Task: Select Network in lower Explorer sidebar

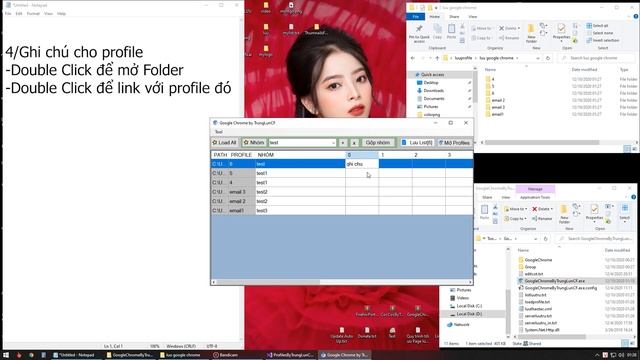Action: tap(461, 324)
